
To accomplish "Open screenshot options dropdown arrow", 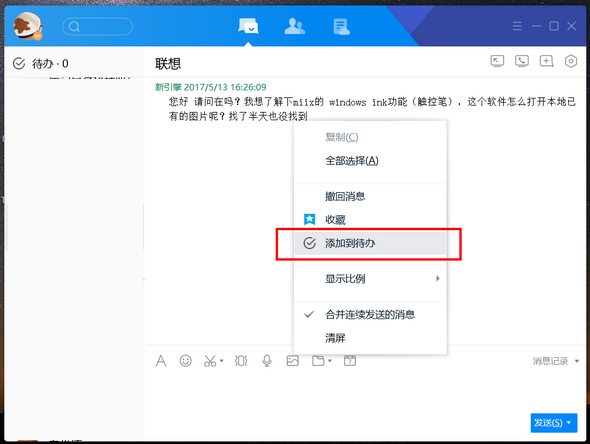I will tap(222, 361).
